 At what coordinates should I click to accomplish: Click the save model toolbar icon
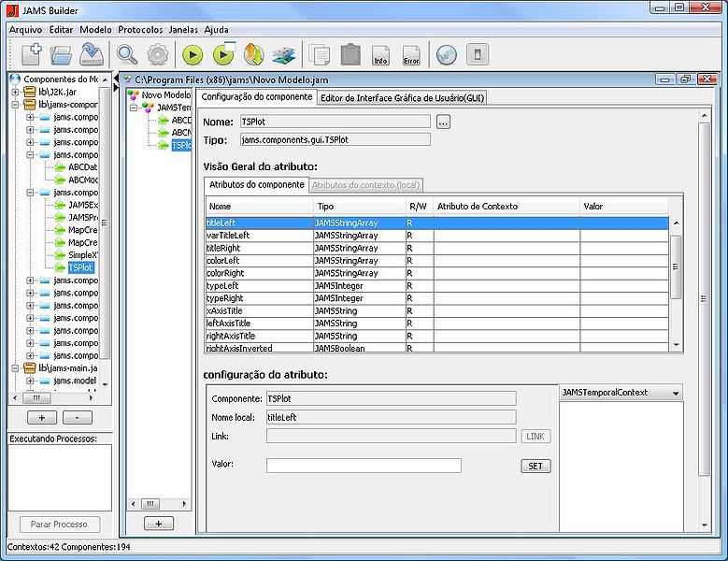coord(91,54)
